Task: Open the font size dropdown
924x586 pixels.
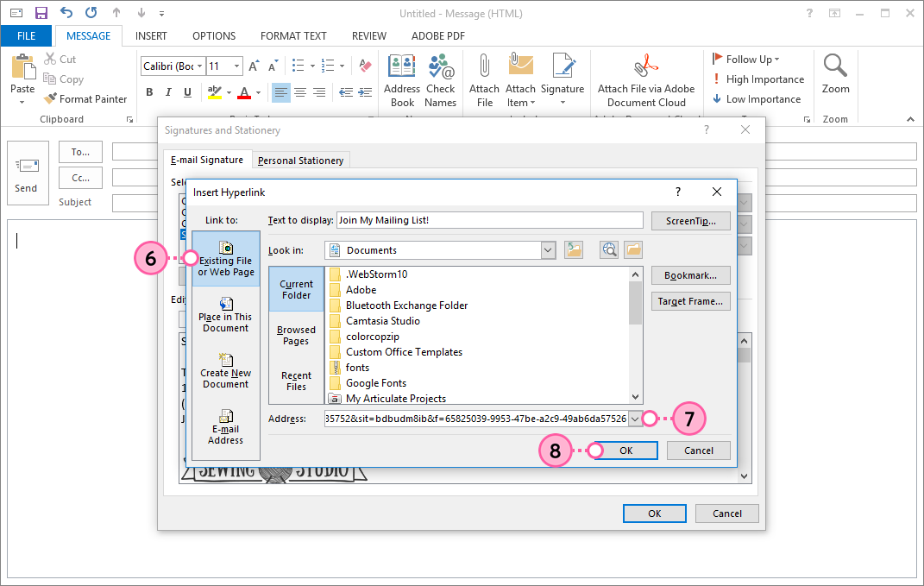Action: [x=237, y=66]
